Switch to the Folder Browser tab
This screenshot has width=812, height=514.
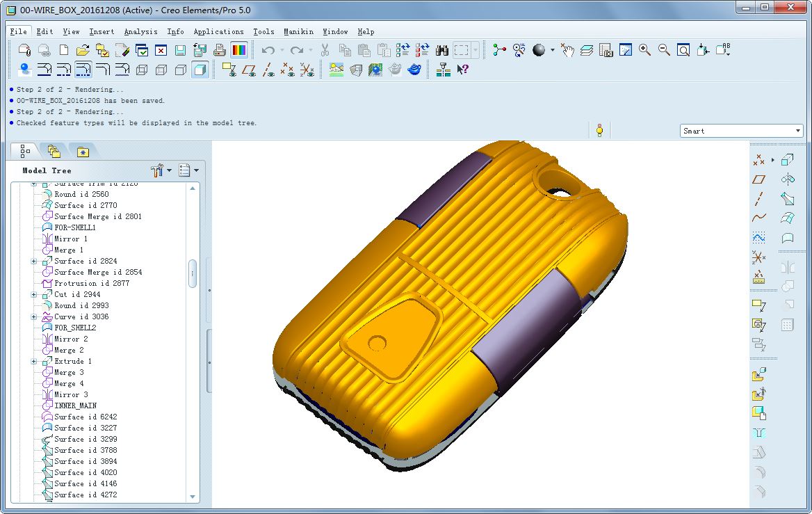tap(54, 152)
